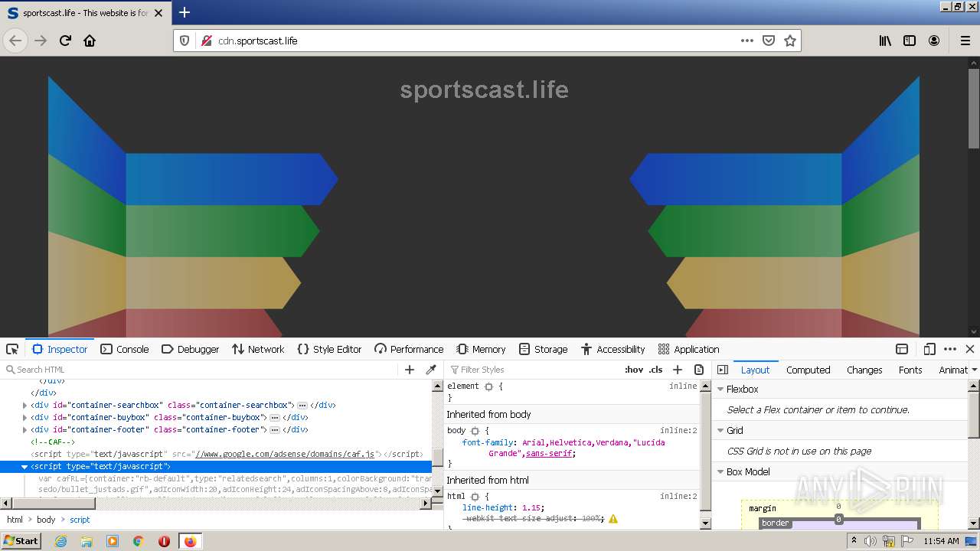Expand the ellipsis in container-buybox div

pyautogui.click(x=275, y=418)
